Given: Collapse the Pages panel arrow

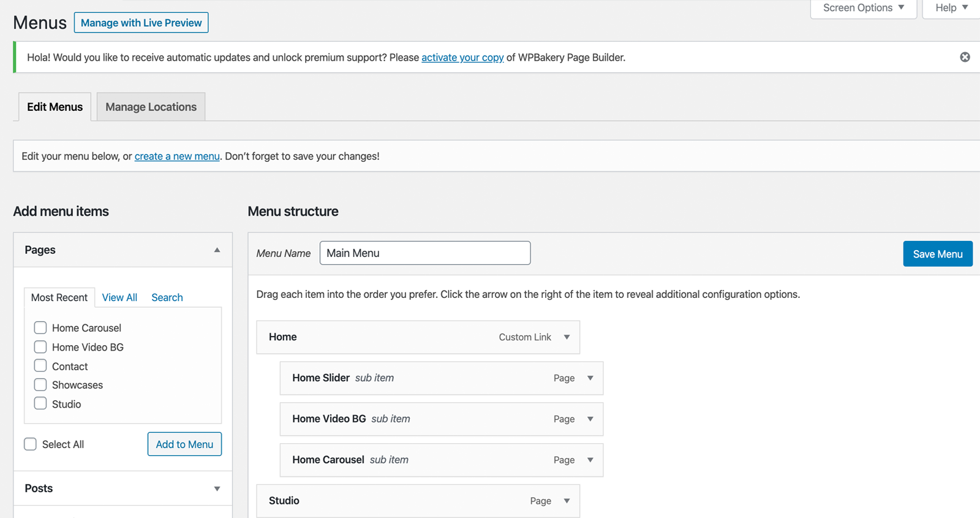Looking at the screenshot, I should [217, 250].
